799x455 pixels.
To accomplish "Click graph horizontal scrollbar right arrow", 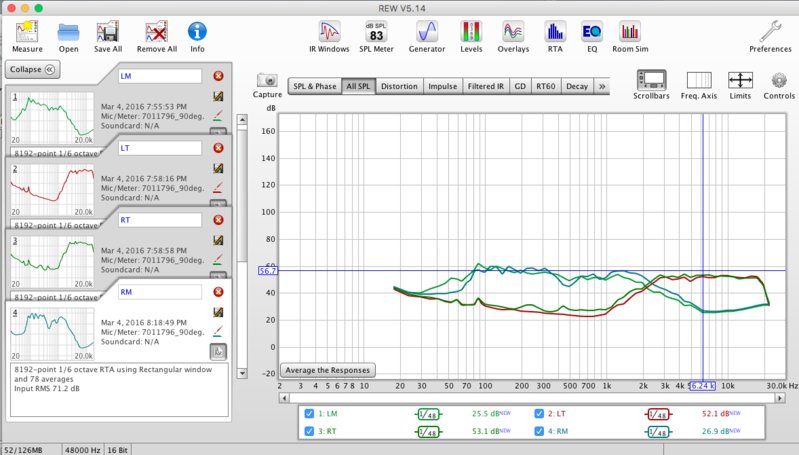I will tap(780, 398).
